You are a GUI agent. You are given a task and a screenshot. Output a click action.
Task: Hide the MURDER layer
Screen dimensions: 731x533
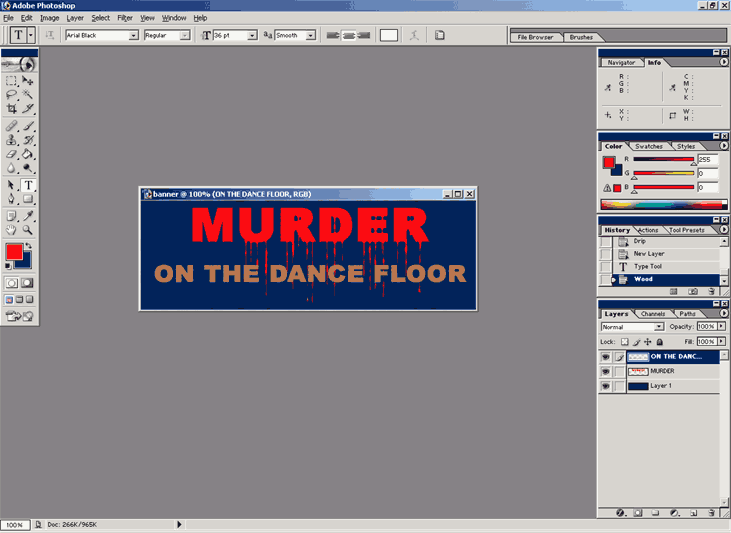605,372
